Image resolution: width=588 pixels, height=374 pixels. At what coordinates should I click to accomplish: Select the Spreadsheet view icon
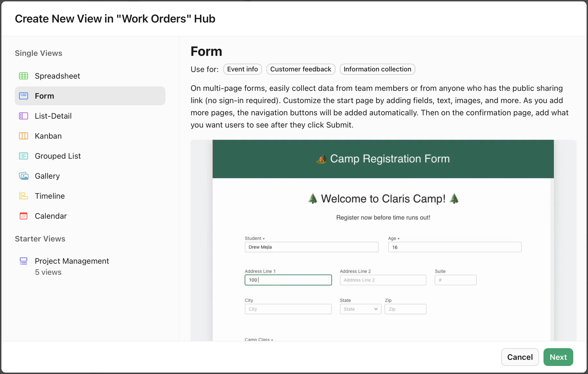(24, 76)
